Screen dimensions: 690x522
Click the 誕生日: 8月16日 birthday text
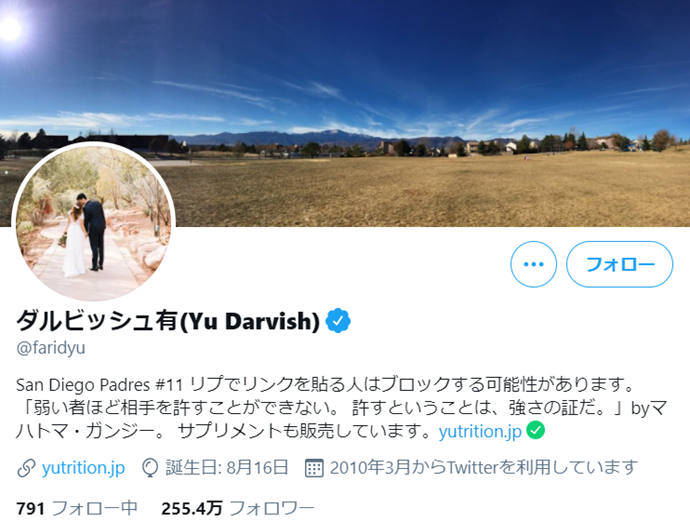pos(227,467)
